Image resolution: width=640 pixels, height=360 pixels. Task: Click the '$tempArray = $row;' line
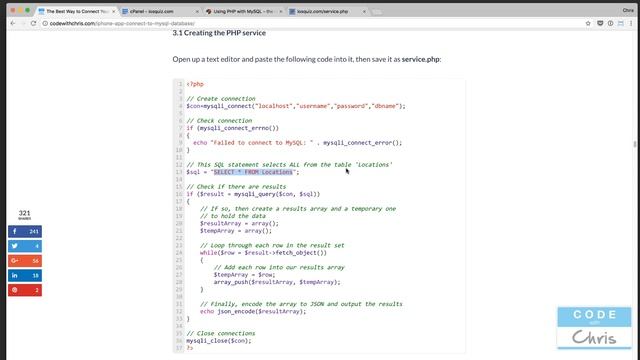pyautogui.click(x=244, y=275)
